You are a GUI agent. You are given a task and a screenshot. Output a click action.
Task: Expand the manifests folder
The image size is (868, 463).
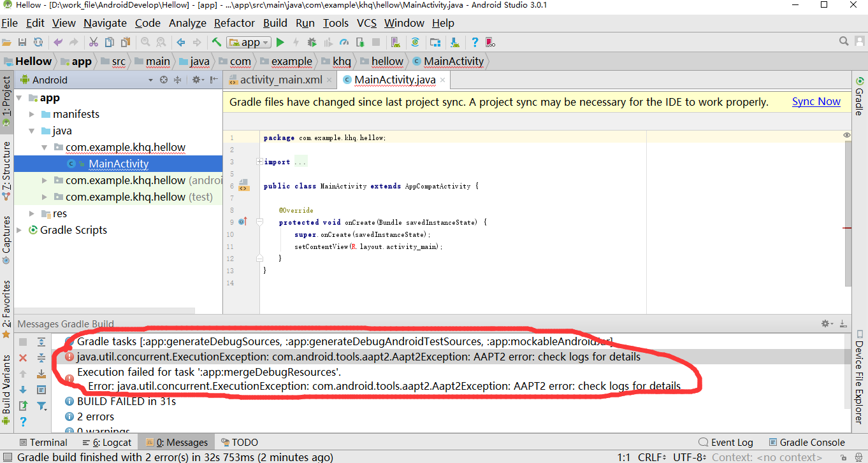point(32,115)
